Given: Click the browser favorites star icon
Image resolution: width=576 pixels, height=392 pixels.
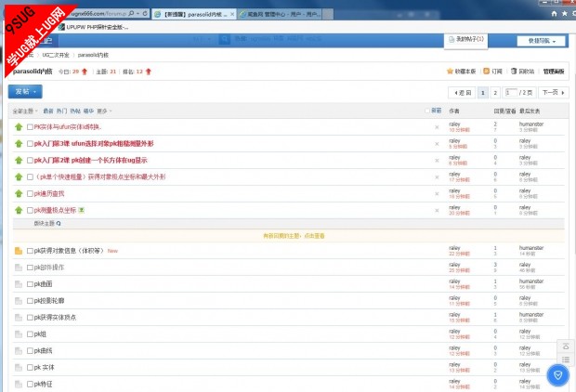Looking at the screenshot, I should pos(565,14).
